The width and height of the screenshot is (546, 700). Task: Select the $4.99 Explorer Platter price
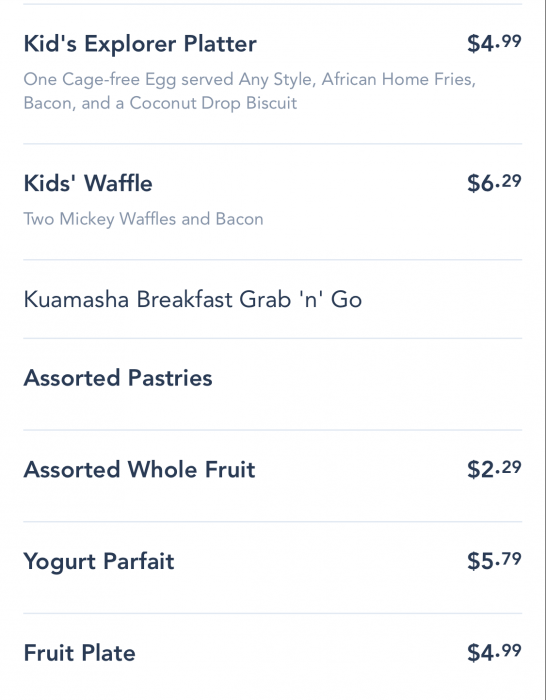[494, 43]
